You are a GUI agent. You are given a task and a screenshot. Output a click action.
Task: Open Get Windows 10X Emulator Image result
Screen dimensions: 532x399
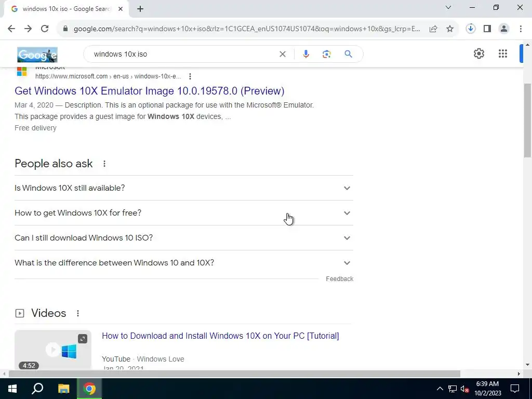pyautogui.click(x=149, y=91)
